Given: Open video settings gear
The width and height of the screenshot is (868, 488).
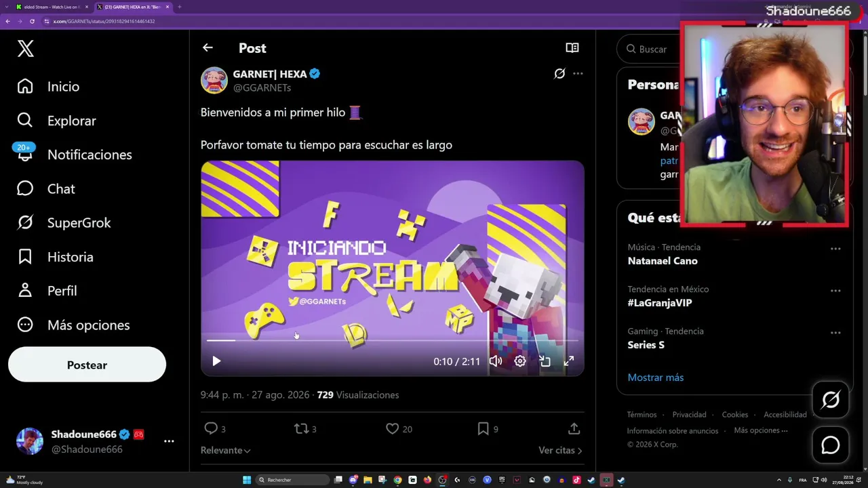Looking at the screenshot, I should (x=520, y=361).
